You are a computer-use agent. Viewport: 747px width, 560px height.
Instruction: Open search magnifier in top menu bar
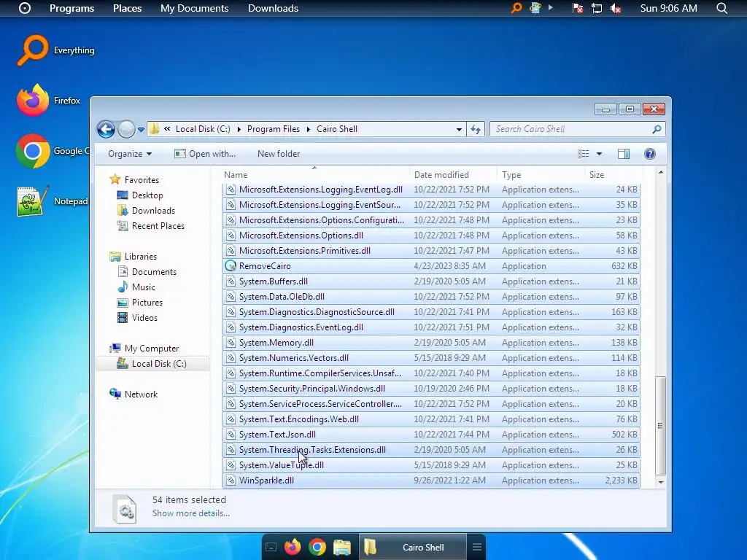(x=721, y=8)
